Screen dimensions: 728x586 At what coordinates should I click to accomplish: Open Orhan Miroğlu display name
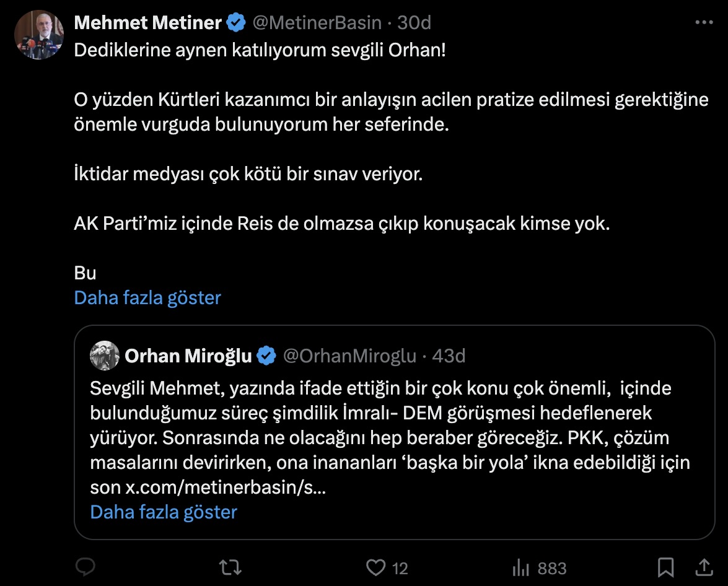tap(188, 356)
